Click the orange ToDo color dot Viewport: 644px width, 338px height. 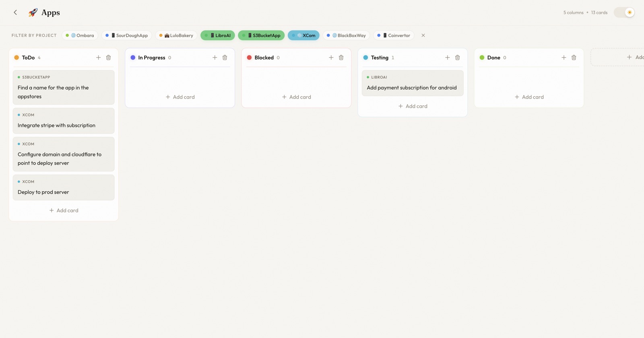pyautogui.click(x=17, y=58)
